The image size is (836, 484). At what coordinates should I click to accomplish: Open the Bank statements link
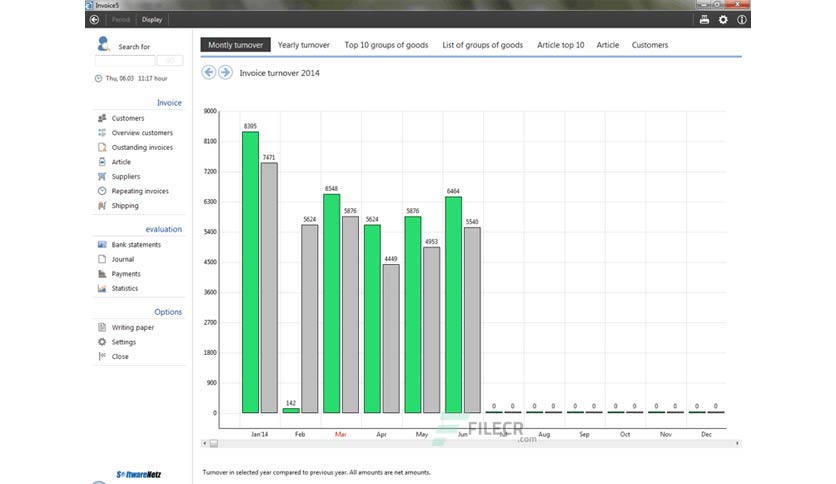[136, 244]
